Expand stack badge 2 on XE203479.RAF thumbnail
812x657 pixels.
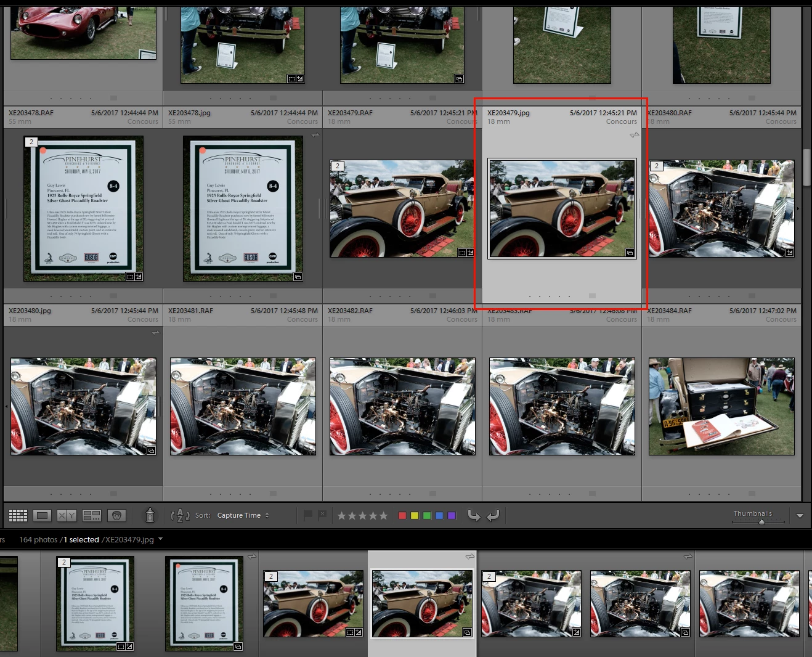tap(338, 166)
